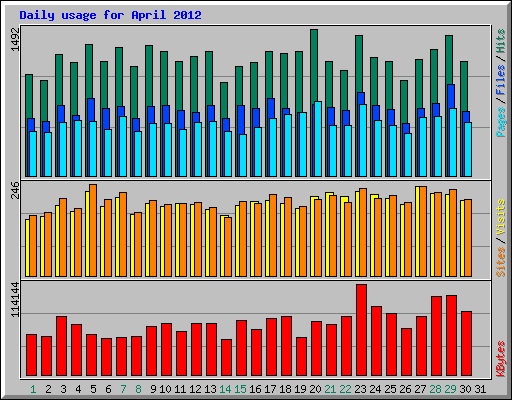Click day 25 on the x-axis

[x=390, y=389]
